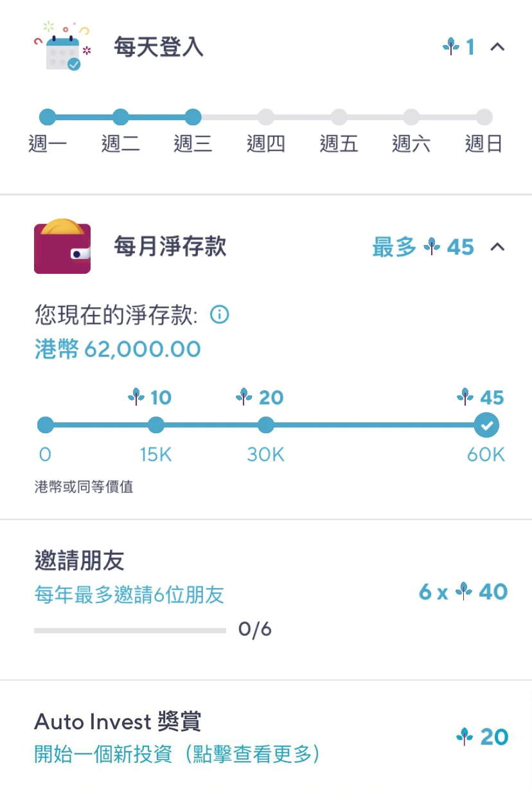Screen dimensions: 532x810
Task: Collapse the 每月淨存款 section chevron
Action: tap(497, 247)
